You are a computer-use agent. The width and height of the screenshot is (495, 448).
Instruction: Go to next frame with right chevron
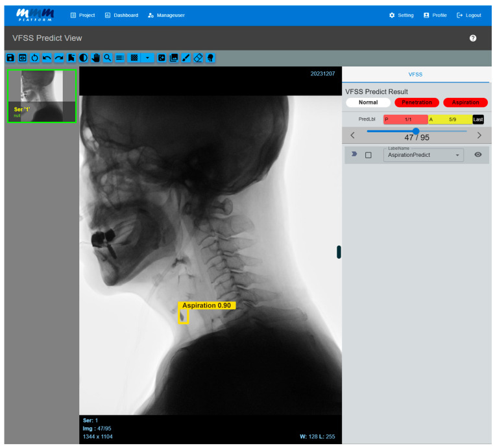(x=479, y=136)
